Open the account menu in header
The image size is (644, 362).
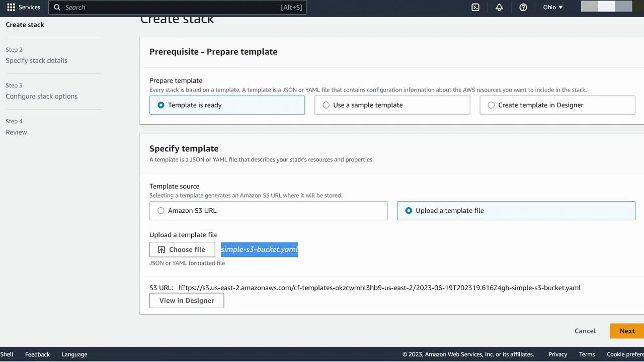tap(606, 7)
